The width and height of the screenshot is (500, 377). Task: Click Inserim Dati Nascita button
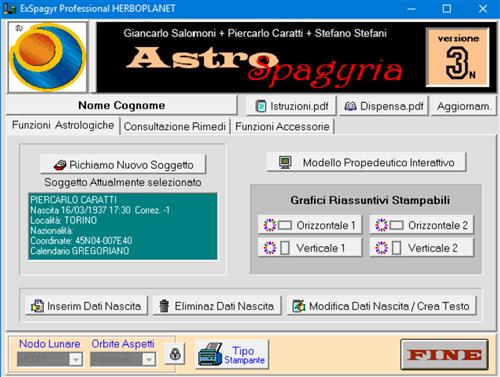pyautogui.click(x=86, y=305)
